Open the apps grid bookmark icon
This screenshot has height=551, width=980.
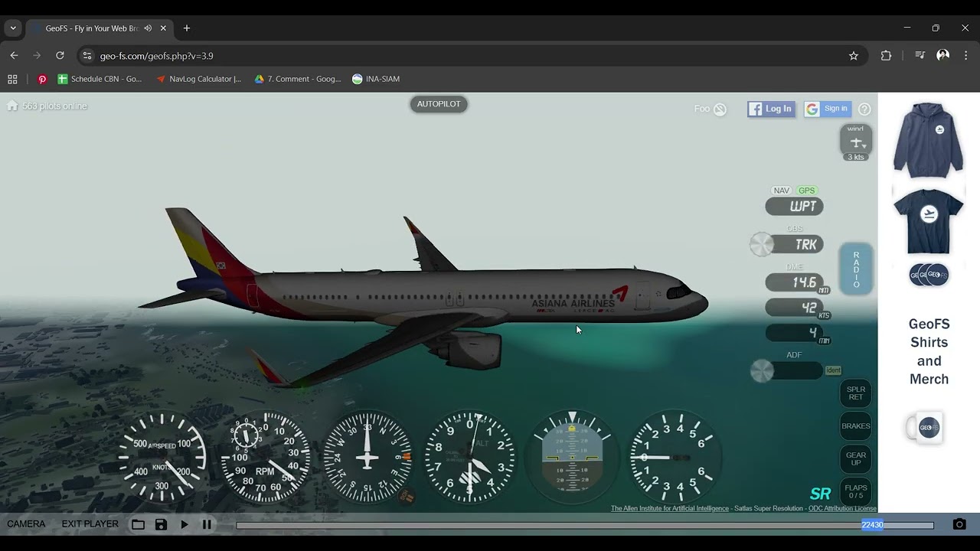tap(12, 79)
